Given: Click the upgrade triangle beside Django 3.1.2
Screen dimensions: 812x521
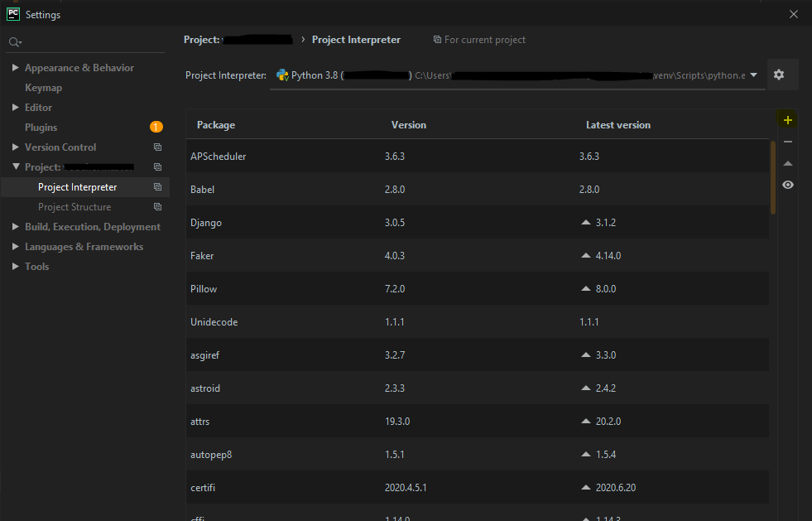Looking at the screenshot, I should click(x=584, y=222).
